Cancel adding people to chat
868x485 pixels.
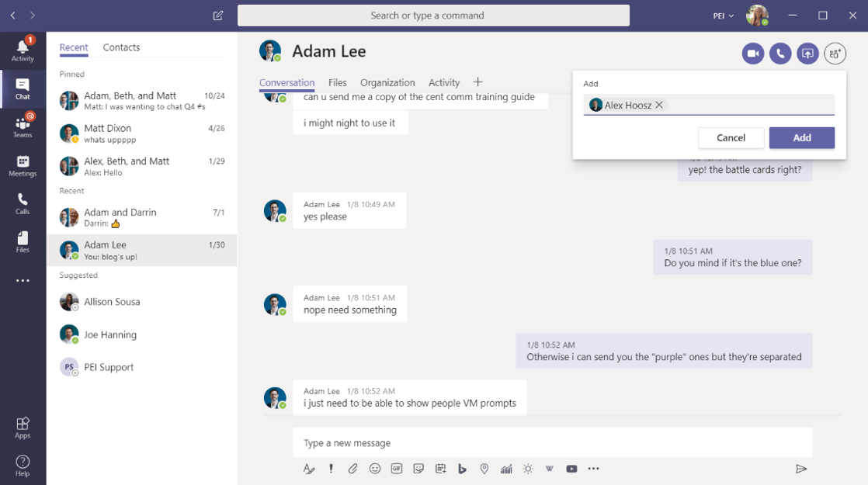coord(731,137)
